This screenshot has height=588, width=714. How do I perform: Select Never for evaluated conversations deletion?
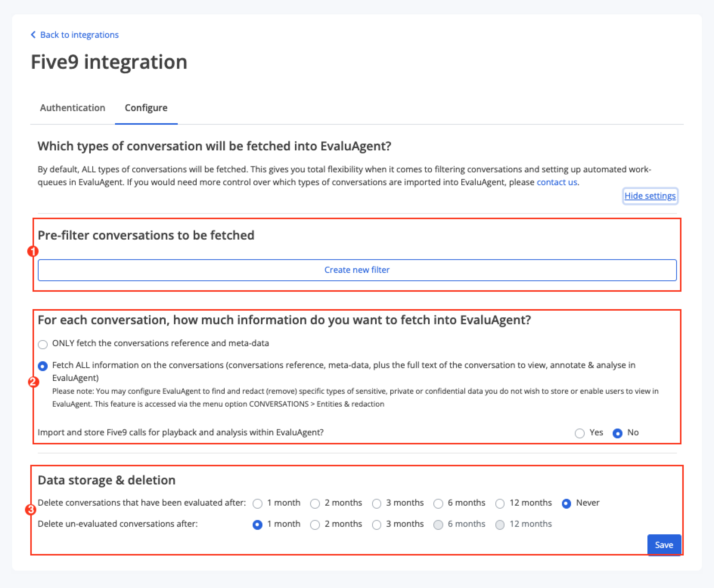tap(566, 504)
